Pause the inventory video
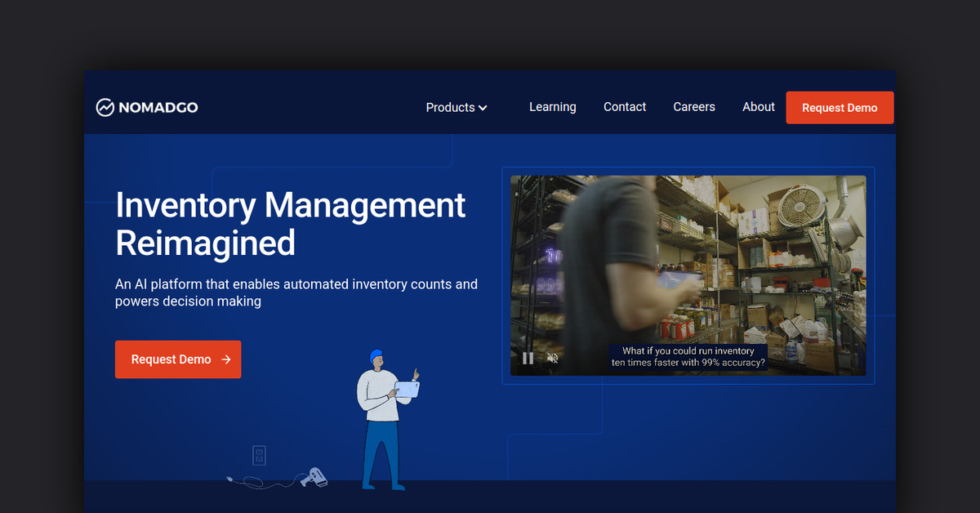Screen dimensions: 980x513 528,358
